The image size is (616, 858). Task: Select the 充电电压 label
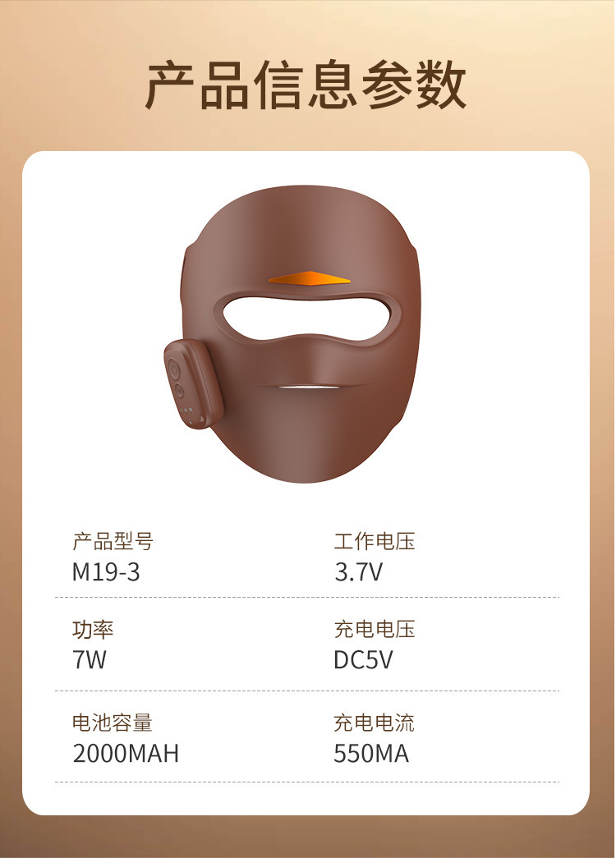[375, 629]
